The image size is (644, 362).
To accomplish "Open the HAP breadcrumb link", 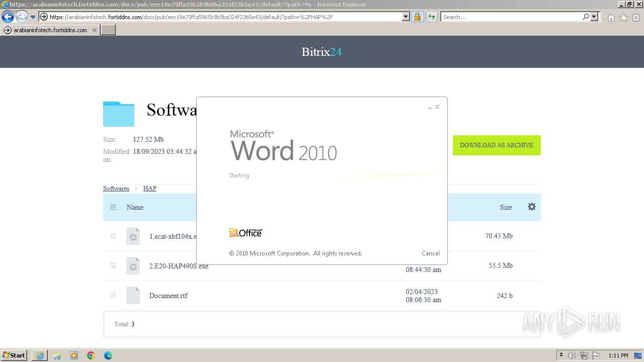I will [x=149, y=189].
